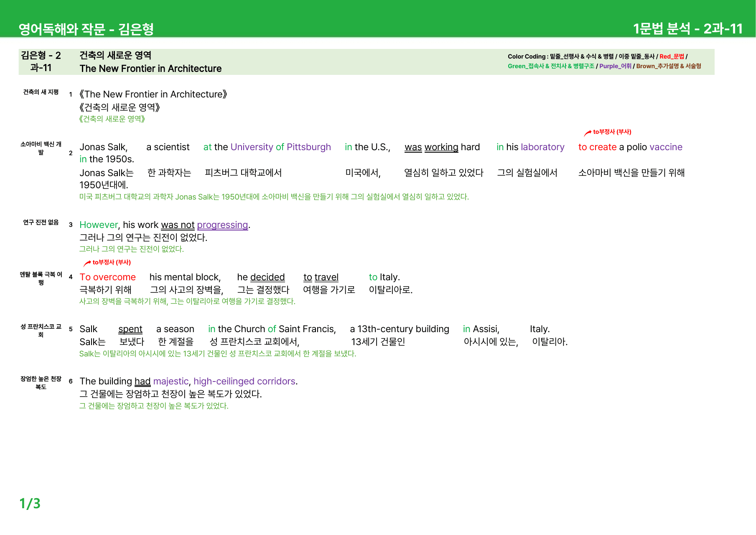Click the page number 1/3
The height and width of the screenshot is (535, 756).
(x=30, y=503)
